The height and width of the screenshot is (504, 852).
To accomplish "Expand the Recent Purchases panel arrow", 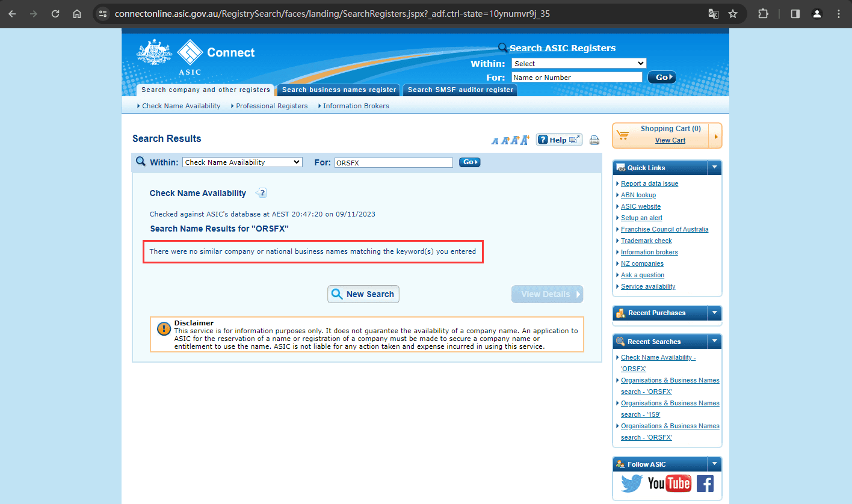I will coord(714,313).
